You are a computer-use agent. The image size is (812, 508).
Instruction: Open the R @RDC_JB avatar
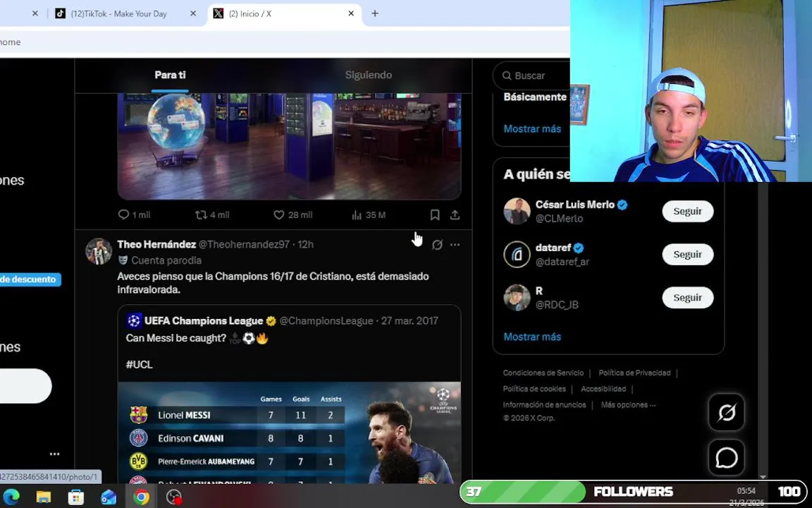point(517,298)
